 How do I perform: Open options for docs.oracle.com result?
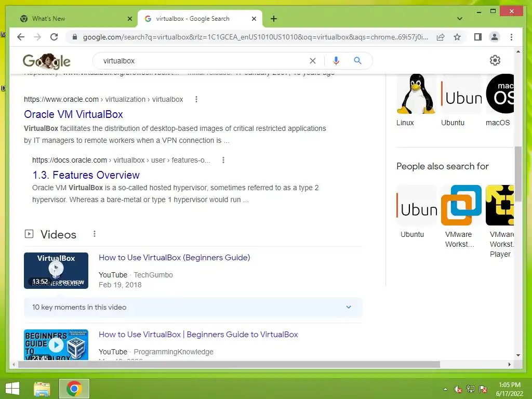(223, 160)
